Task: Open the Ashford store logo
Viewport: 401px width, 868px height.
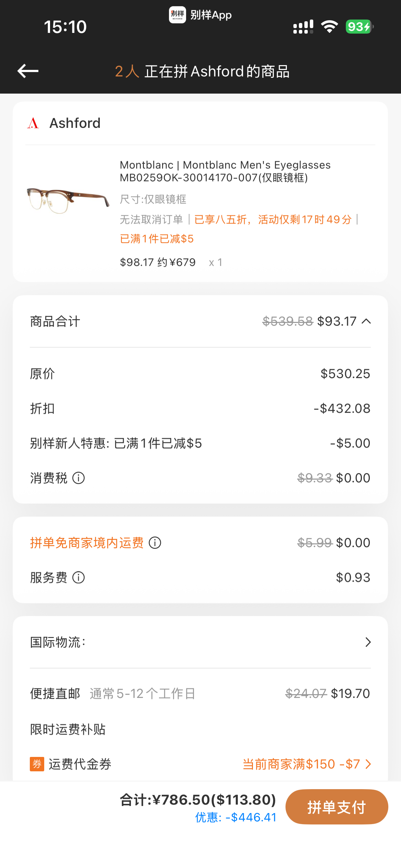Action: click(x=33, y=123)
